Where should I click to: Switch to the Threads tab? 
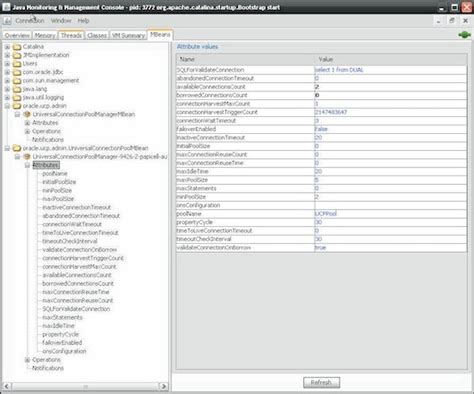point(71,35)
